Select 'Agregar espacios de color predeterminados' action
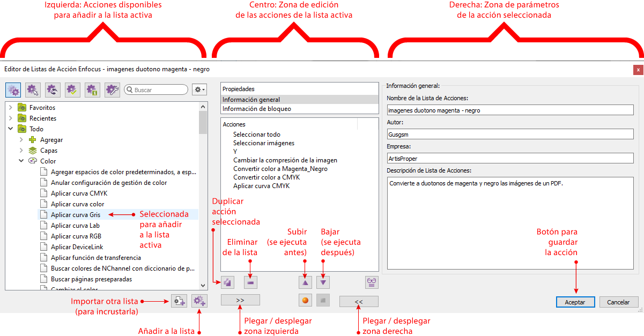644x336 pixels. point(124,172)
